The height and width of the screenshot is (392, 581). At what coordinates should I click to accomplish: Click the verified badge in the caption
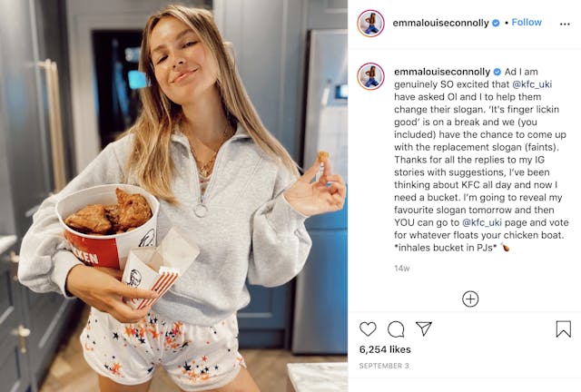tap(497, 72)
